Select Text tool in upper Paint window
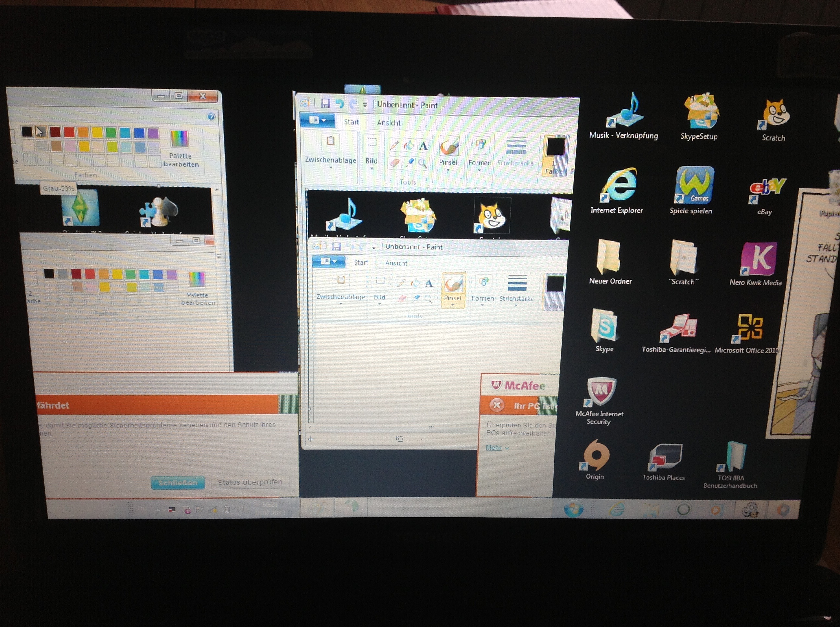The width and height of the screenshot is (840, 627). click(x=423, y=146)
